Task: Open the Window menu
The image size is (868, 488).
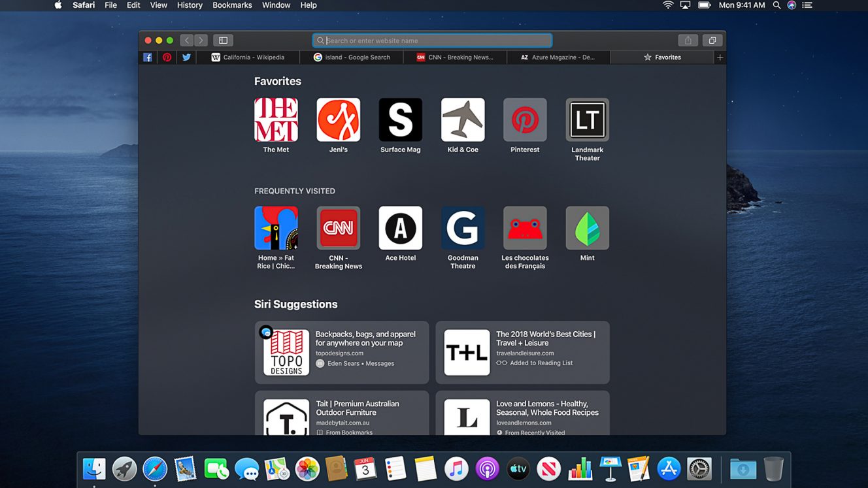Action: (x=276, y=5)
